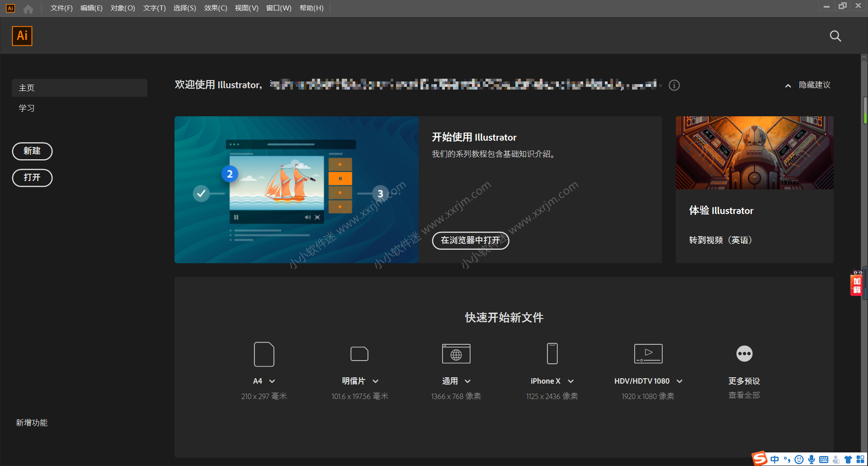Expand the HDV/HDTV 1080 dropdown arrow
The height and width of the screenshot is (466, 868).
coord(679,381)
